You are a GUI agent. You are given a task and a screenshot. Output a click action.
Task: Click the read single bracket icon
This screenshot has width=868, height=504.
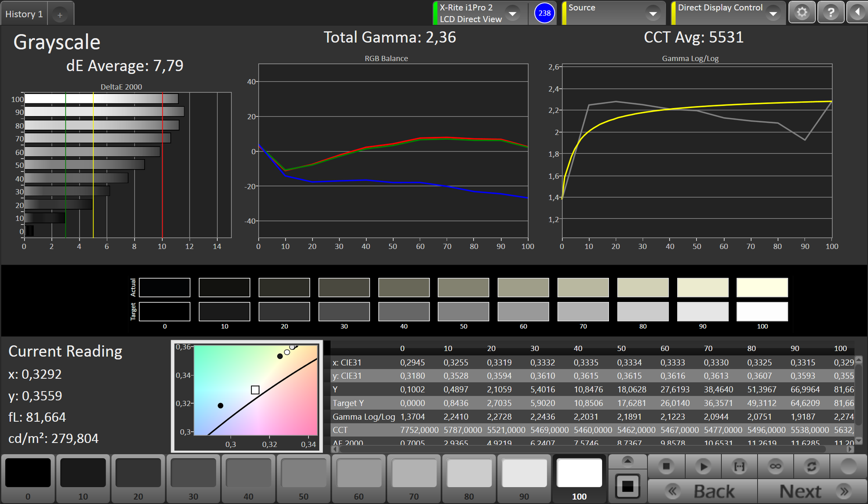(739, 466)
